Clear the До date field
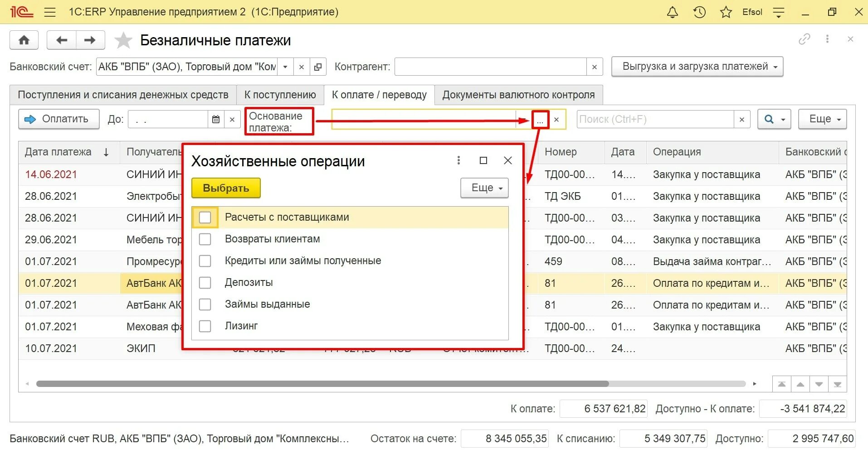Viewport: 868px width, 454px height. click(232, 119)
